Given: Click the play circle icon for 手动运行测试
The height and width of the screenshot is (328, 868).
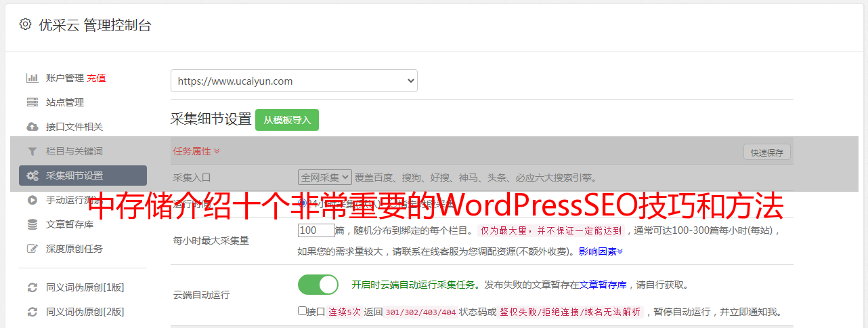Looking at the screenshot, I should click(32, 200).
